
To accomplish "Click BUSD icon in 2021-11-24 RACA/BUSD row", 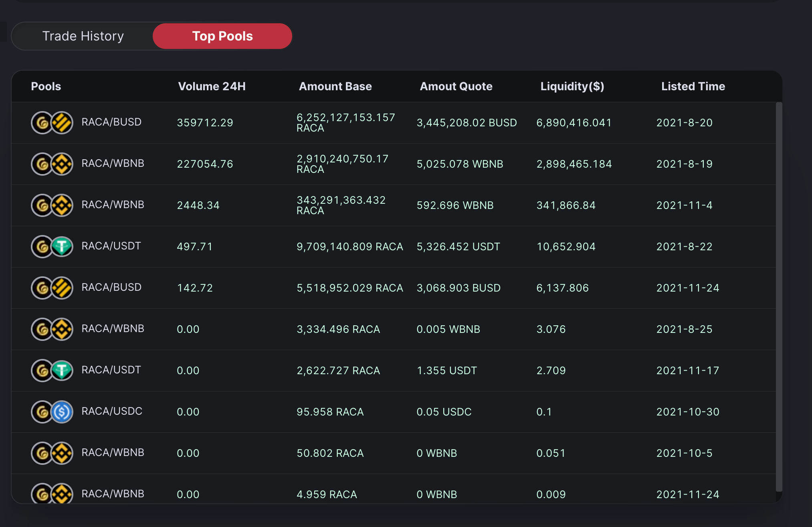I will point(62,288).
